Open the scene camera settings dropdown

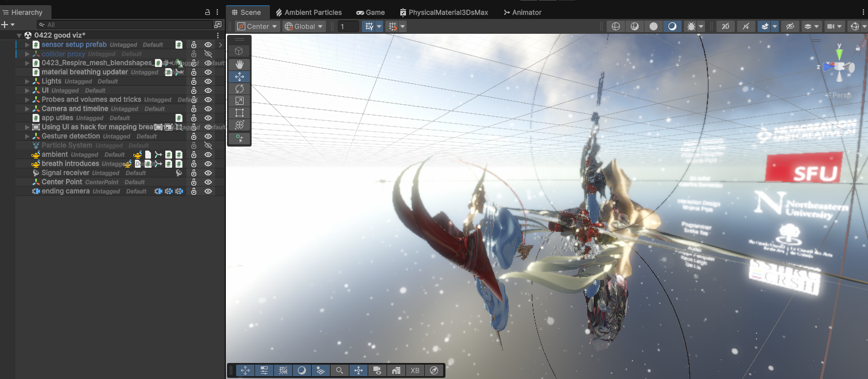[x=835, y=26]
